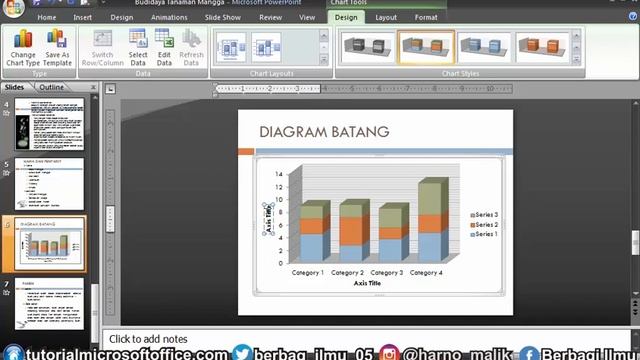Open the Animations ribbon tab
This screenshot has height=360, width=640.
[169, 17]
